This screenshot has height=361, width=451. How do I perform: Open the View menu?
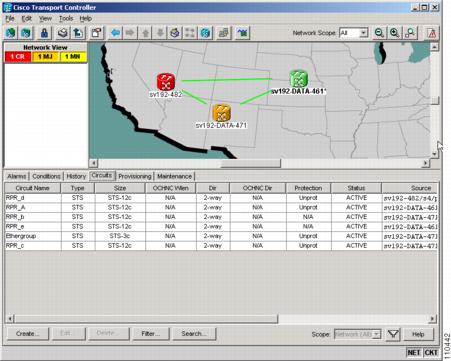point(45,18)
